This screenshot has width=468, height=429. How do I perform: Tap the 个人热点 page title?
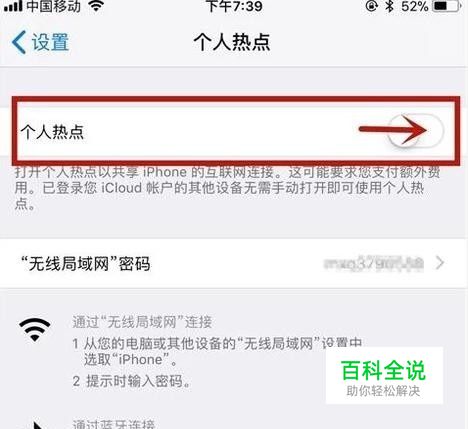point(232,42)
